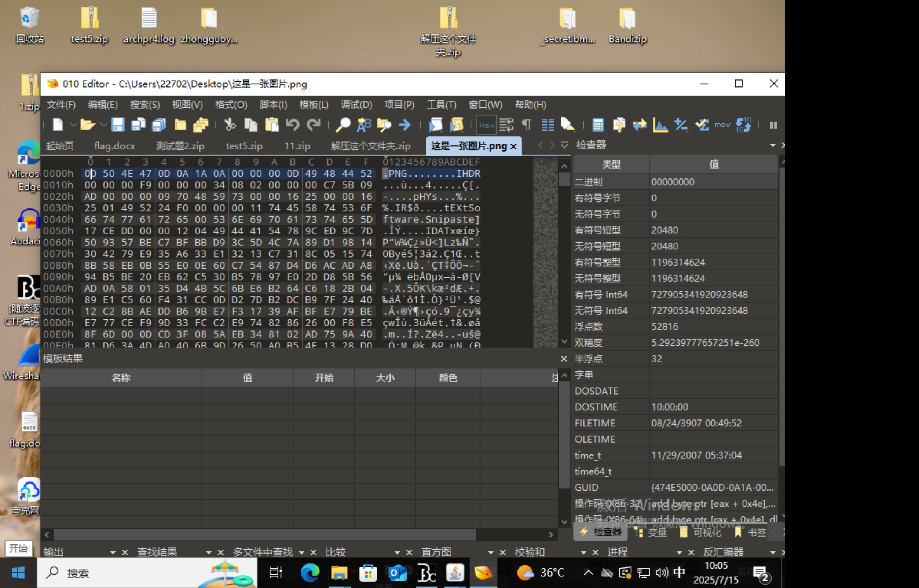Image resolution: width=919 pixels, height=588 pixels.
Task: Open the disassembler mov icon
Action: coord(722,125)
